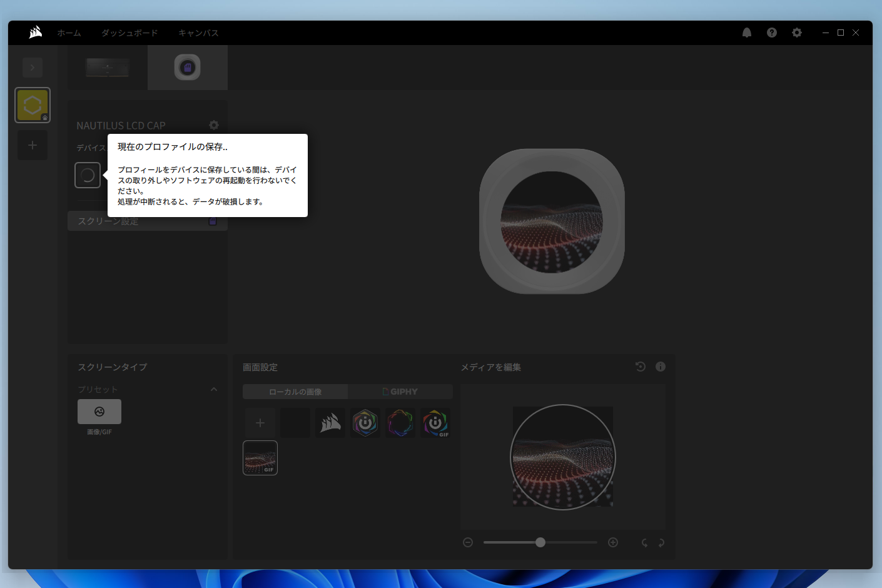The image size is (882, 588).
Task: Open iCUE notifications bell
Action: click(x=746, y=33)
